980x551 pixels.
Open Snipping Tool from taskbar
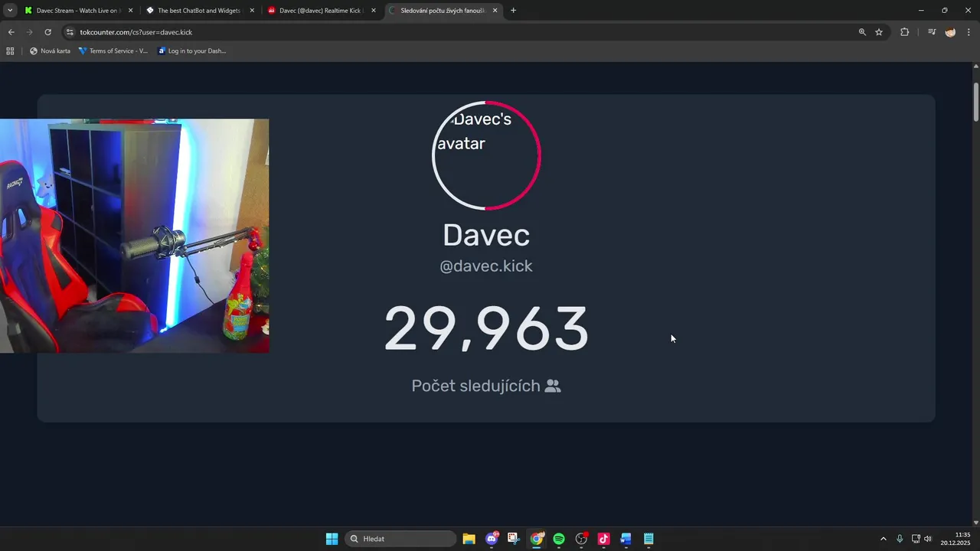[x=514, y=539]
